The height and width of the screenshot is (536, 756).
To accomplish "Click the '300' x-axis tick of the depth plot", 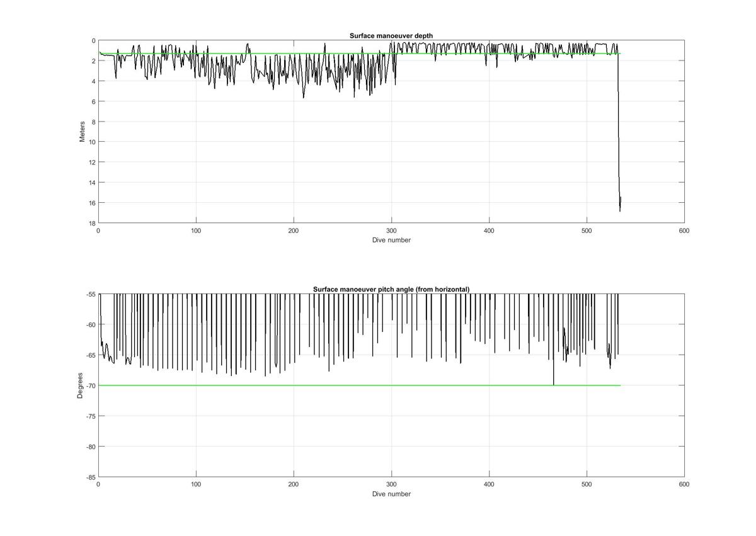I will coord(391,231).
